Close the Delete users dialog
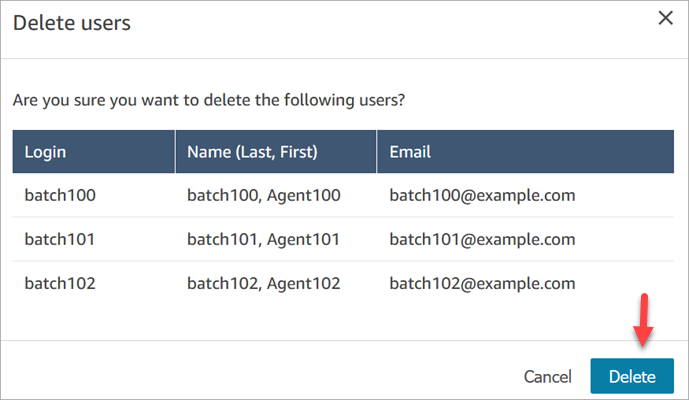The width and height of the screenshot is (689, 400). (664, 19)
